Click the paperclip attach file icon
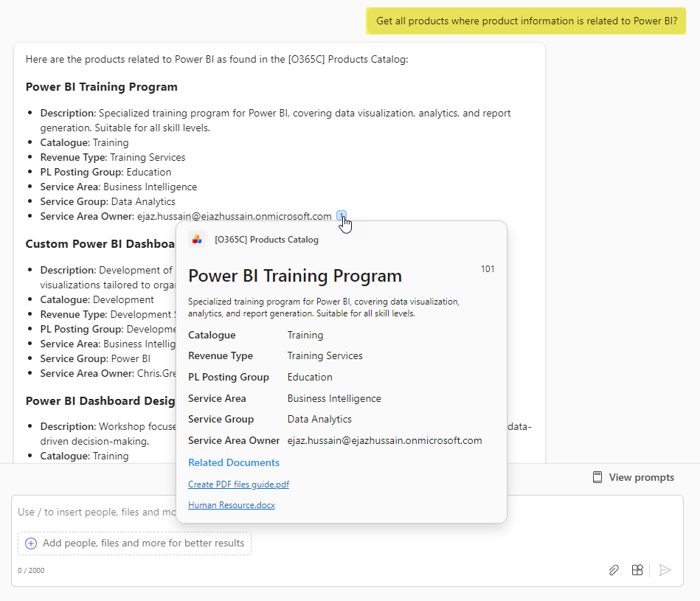This screenshot has width=700, height=601. point(614,570)
